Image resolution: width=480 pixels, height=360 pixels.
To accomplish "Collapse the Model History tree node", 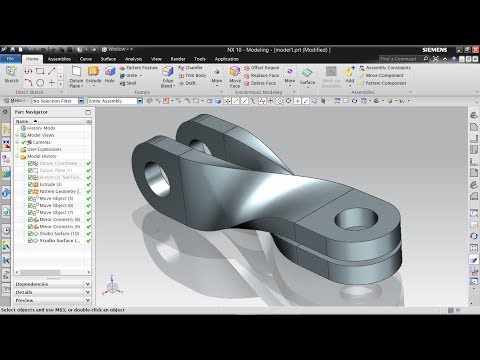I will 17,156.
